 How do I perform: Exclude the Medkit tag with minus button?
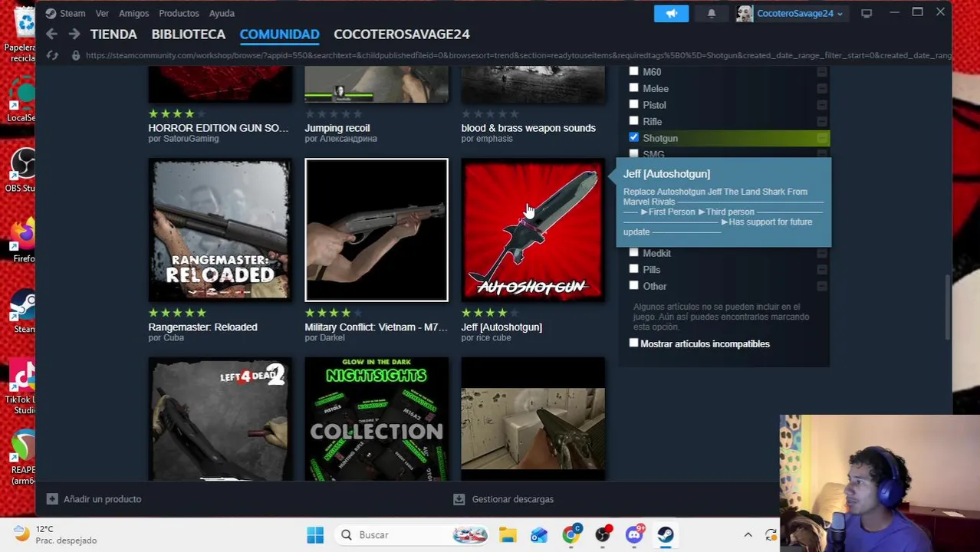(x=822, y=253)
